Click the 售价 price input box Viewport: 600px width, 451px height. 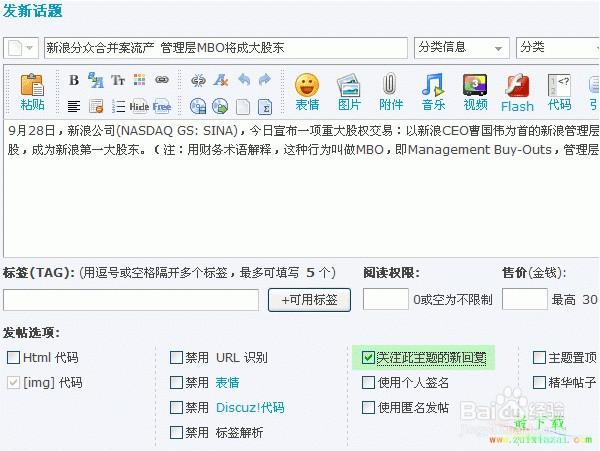[525, 299]
